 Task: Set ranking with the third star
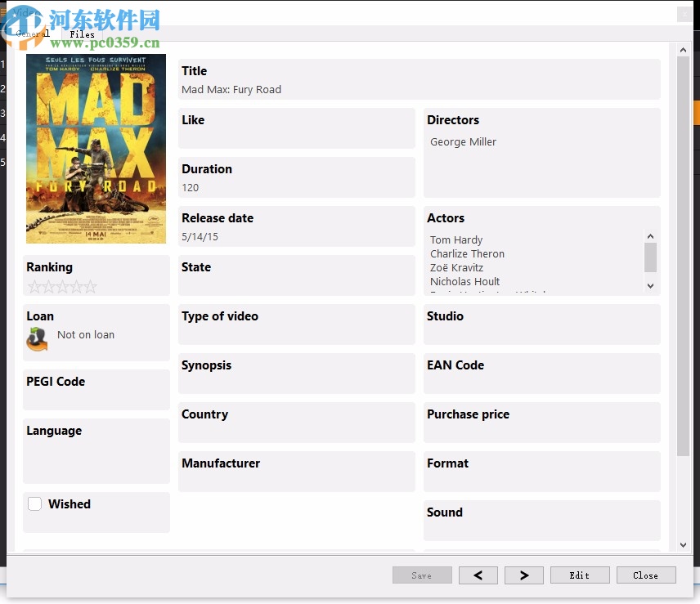pyautogui.click(x=62, y=286)
